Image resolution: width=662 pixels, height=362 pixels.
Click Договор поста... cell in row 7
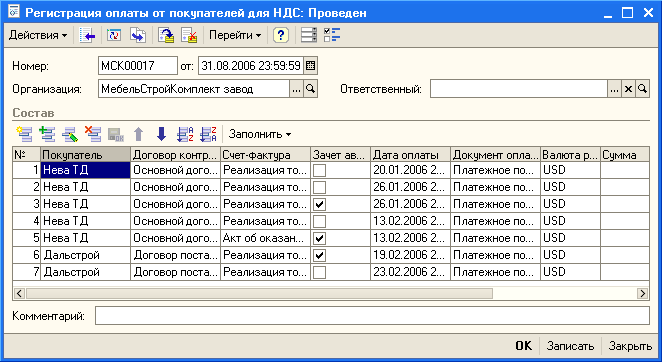click(x=175, y=272)
